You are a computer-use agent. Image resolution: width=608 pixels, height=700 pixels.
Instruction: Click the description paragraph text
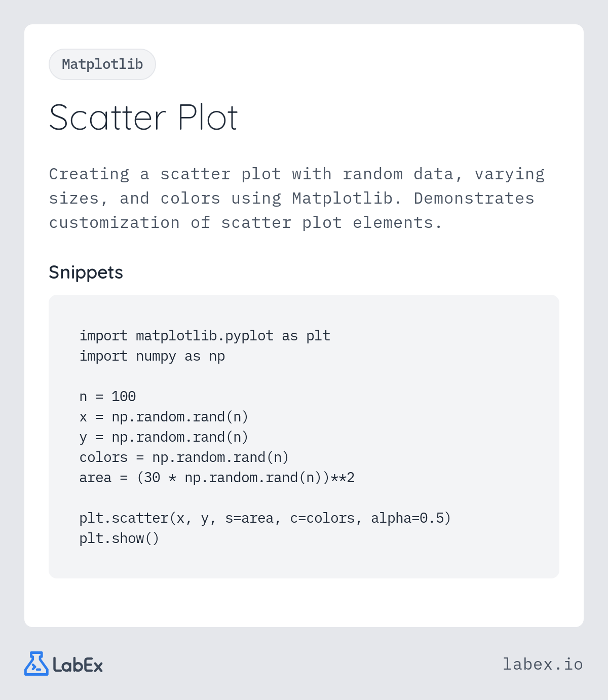[297, 198]
